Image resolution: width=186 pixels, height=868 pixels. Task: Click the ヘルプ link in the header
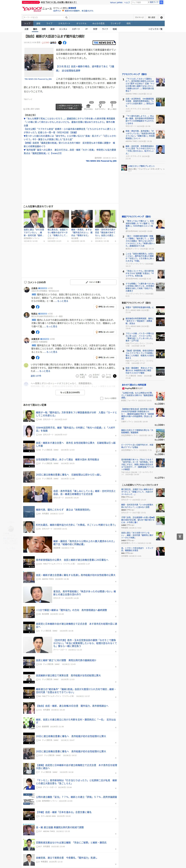127,2
